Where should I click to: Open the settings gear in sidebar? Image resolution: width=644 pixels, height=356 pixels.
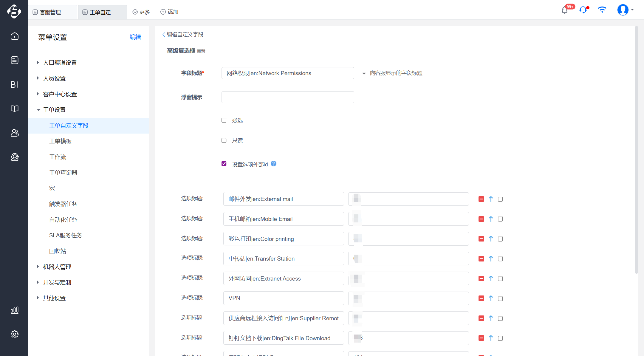point(14,334)
